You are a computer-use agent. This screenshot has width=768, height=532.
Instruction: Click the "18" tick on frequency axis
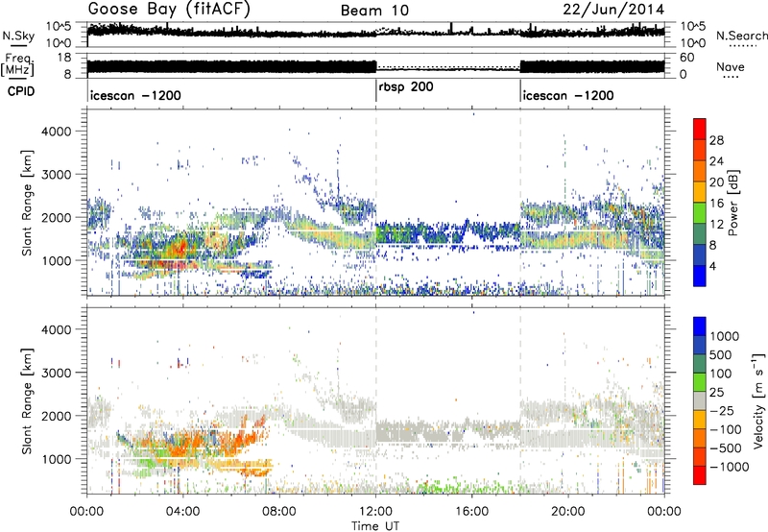64,58
